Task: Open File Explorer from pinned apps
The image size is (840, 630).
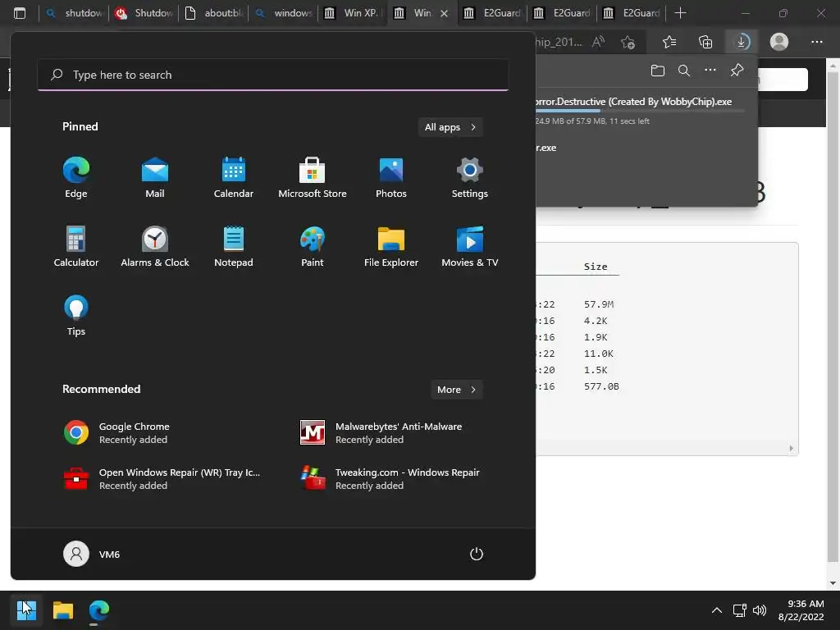Action: 391,246
